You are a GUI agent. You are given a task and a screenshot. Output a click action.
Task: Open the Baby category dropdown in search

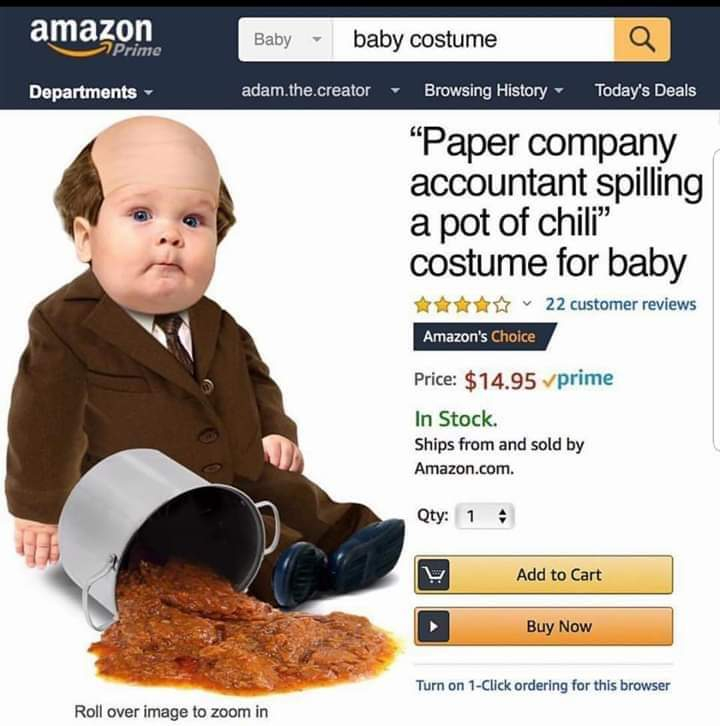click(x=286, y=39)
